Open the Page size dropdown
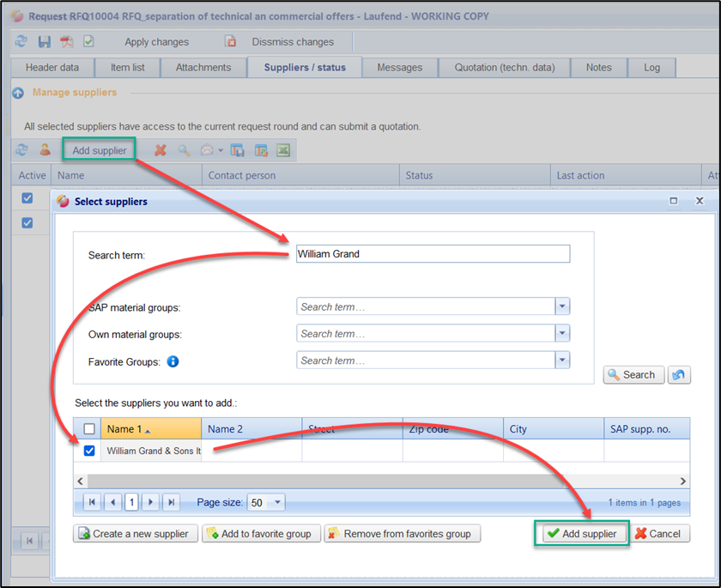 (x=277, y=503)
